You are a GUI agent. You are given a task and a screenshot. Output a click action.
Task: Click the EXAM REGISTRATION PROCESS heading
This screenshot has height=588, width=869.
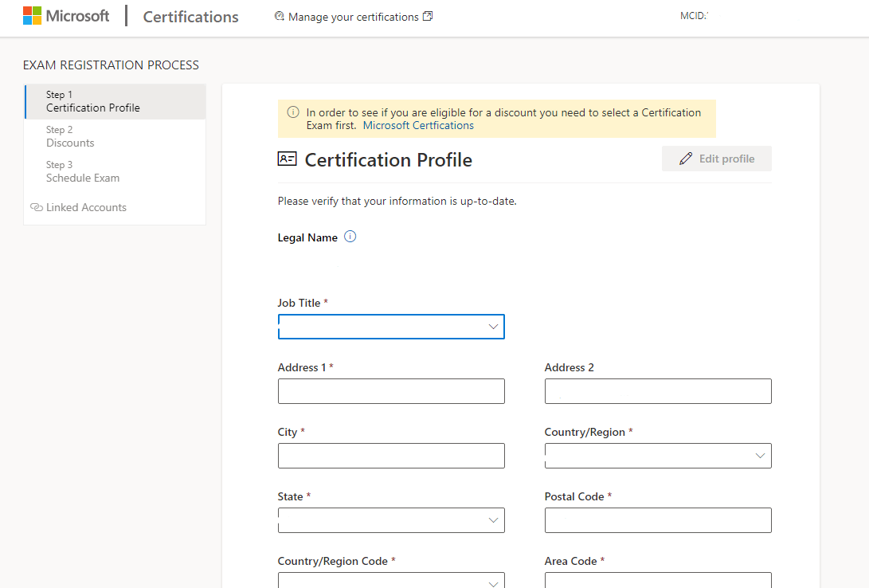(111, 65)
